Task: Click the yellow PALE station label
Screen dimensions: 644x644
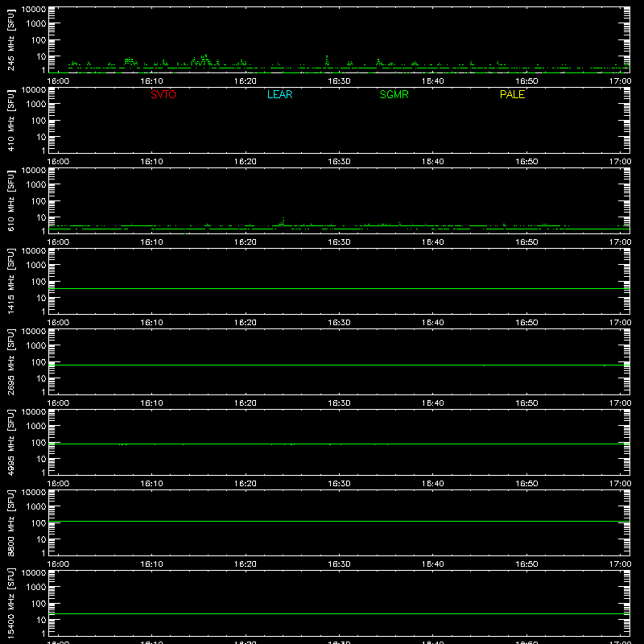Action: click(x=512, y=94)
